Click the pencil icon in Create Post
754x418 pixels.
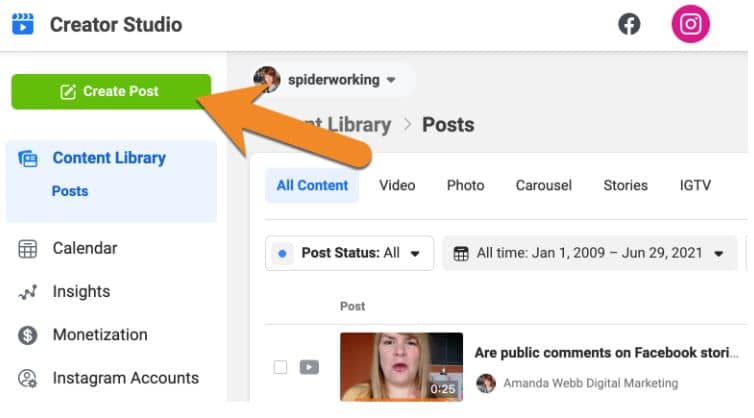click(68, 91)
